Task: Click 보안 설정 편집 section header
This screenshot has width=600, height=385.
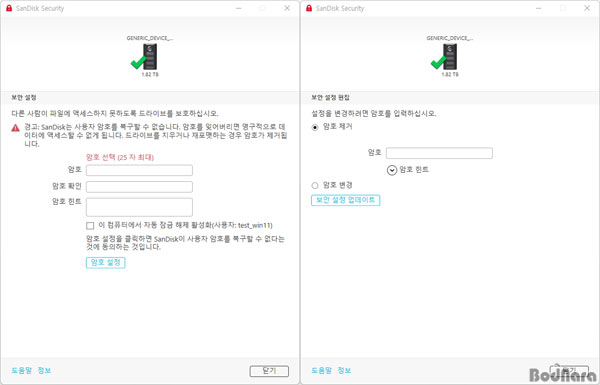Action: click(x=330, y=98)
